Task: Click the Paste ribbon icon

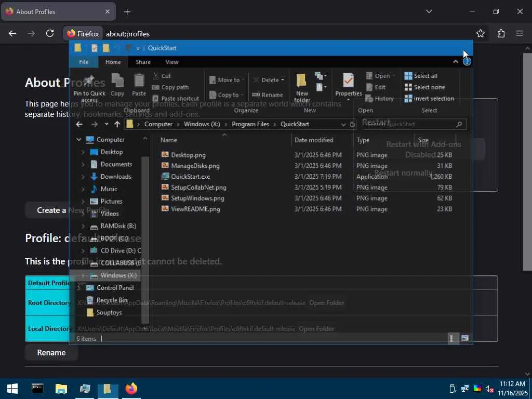Action: [139, 85]
